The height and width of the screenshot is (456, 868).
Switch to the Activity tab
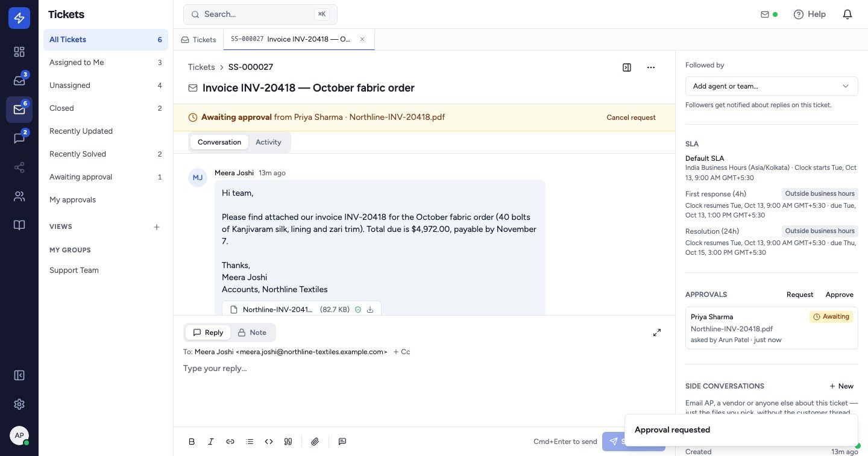[268, 142]
